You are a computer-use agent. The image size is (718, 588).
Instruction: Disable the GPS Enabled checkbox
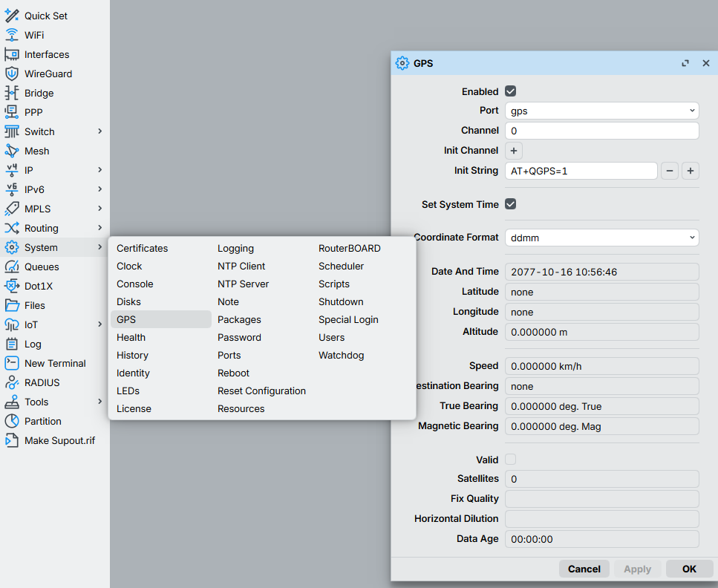[511, 91]
